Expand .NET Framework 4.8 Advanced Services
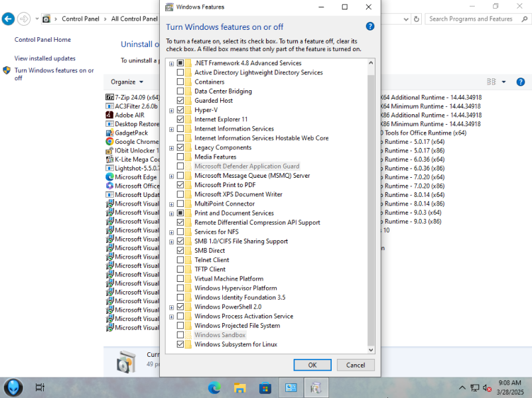 pyautogui.click(x=171, y=64)
